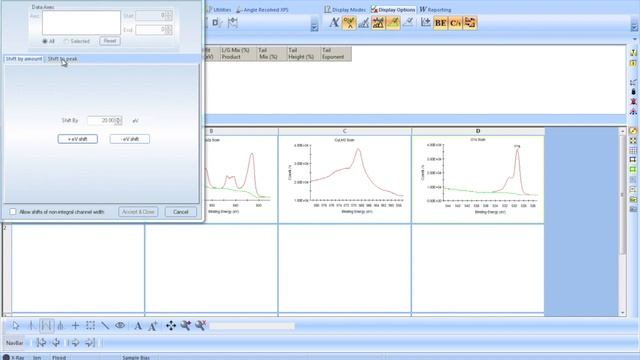The image size is (640, 360).
Task: Click the black bottle icon in right sidebar
Action: [x=633, y=92]
